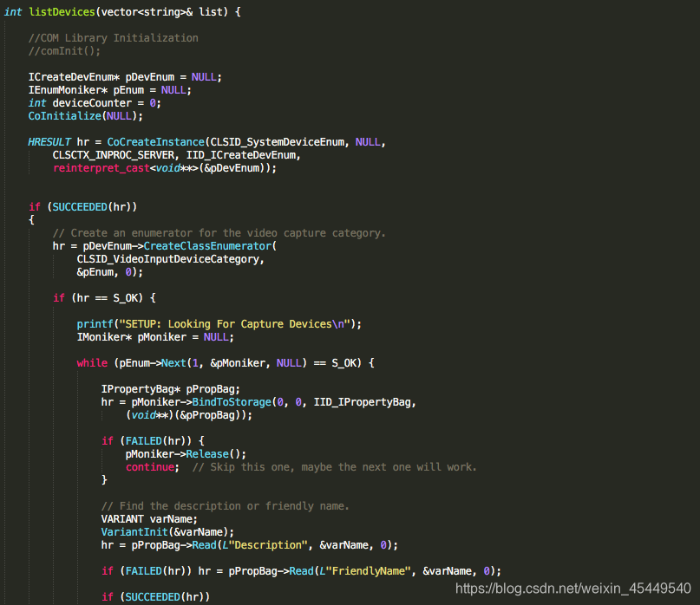Click the reinterpret_cast keyword

coord(101,168)
